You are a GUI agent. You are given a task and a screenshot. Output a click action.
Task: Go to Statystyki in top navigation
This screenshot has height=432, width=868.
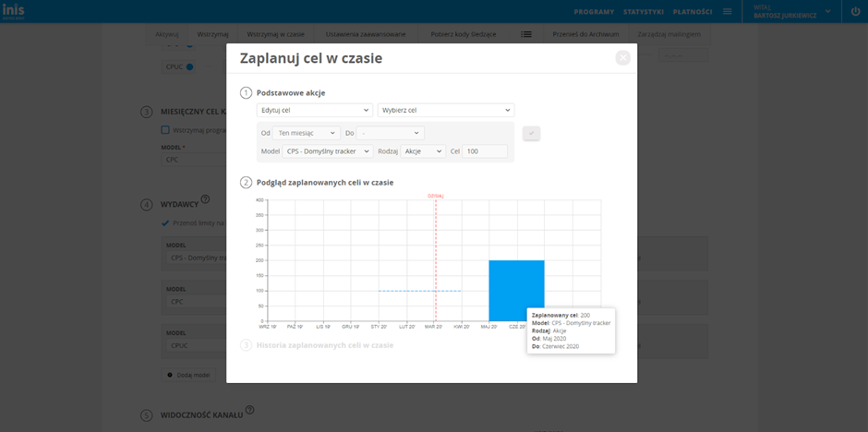(644, 11)
